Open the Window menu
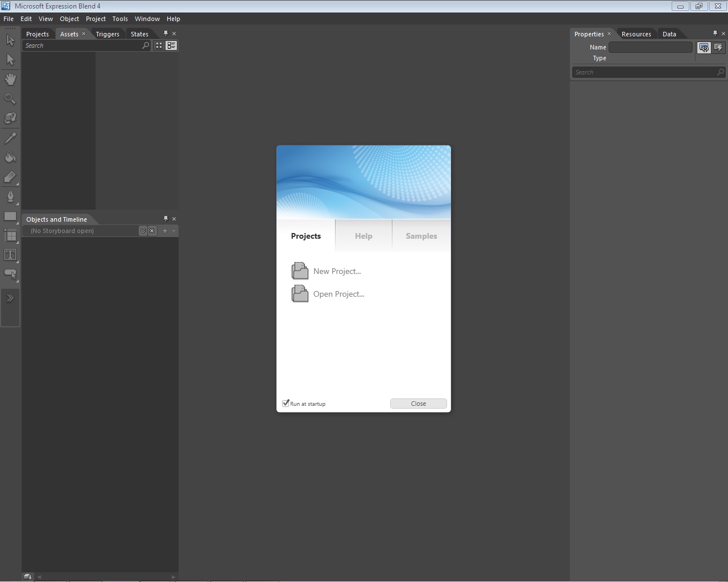 point(147,19)
